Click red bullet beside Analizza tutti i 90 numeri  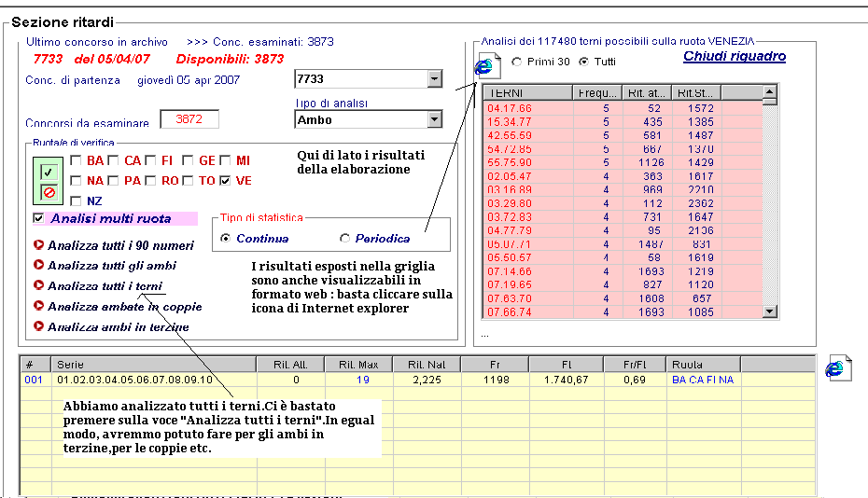click(38, 245)
